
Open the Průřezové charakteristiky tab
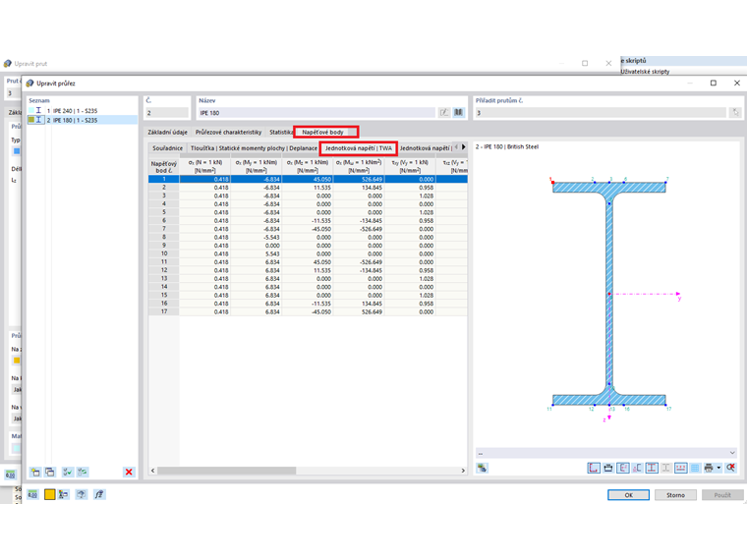pos(229,132)
